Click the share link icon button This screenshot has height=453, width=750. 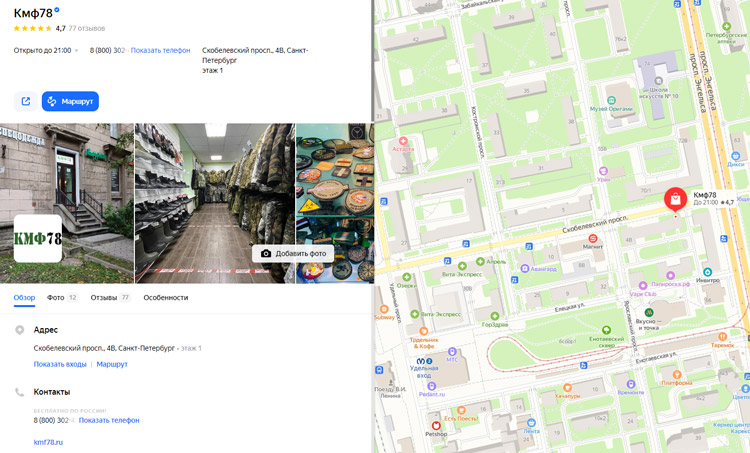(25, 101)
